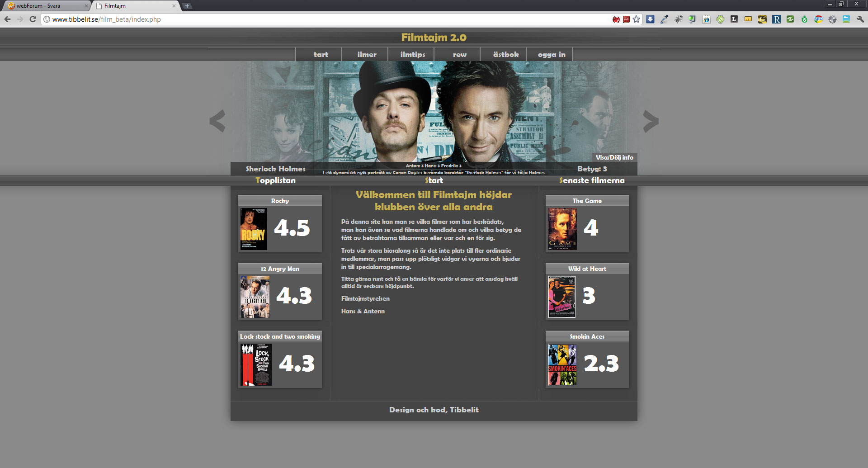Click the Topplistan heading

[x=275, y=180]
